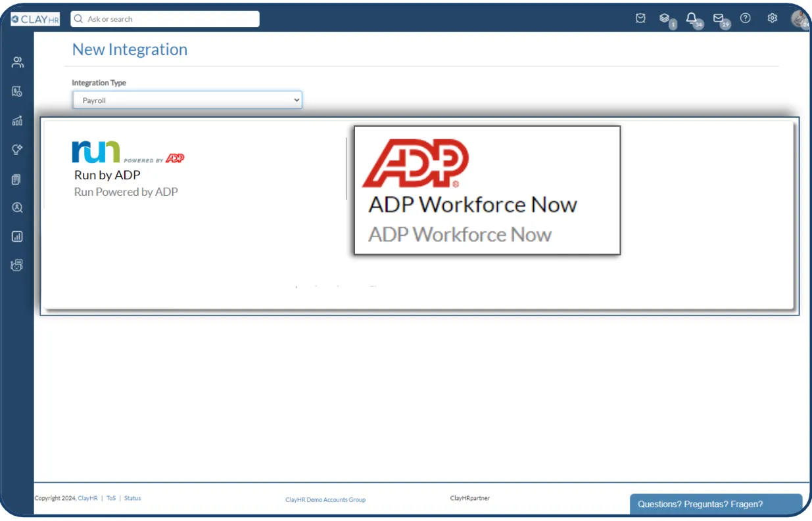This screenshot has width=812, height=521.
Task: Open the notifications bell
Action: click(x=692, y=18)
